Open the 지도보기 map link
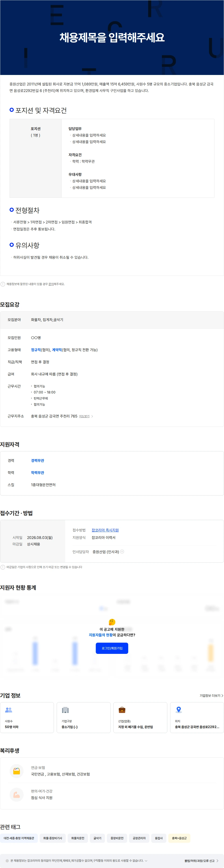The height and width of the screenshot is (868, 224). coord(84,416)
